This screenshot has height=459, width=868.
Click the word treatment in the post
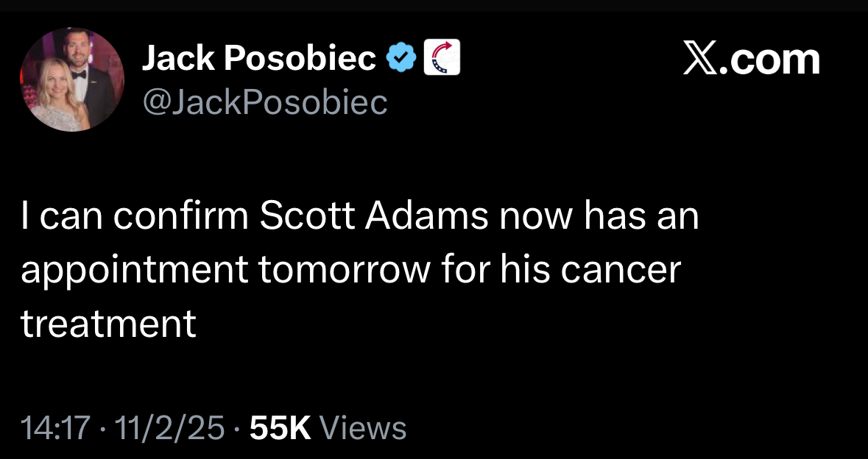pos(109,322)
